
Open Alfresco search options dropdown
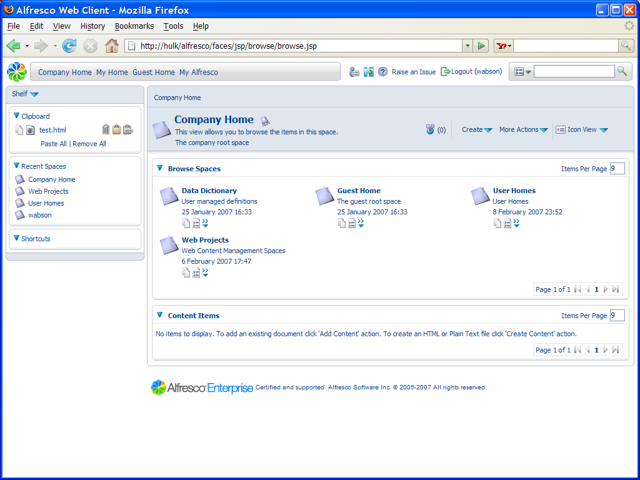click(522, 72)
